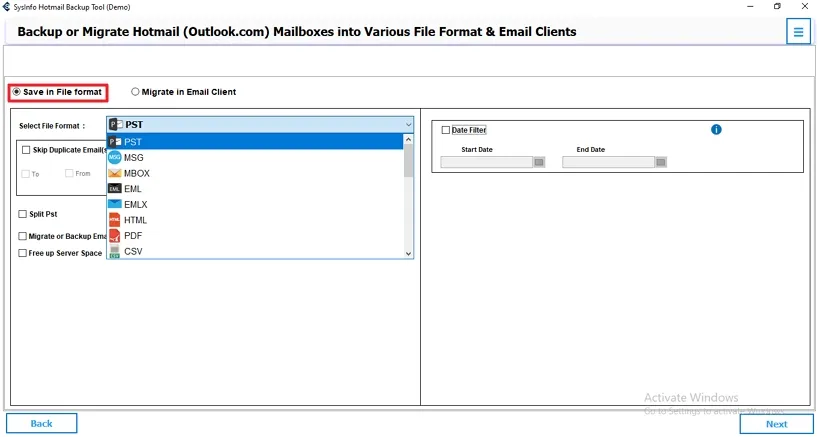This screenshot has height=437, width=820.
Task: Click the End Date input field
Action: [608, 162]
